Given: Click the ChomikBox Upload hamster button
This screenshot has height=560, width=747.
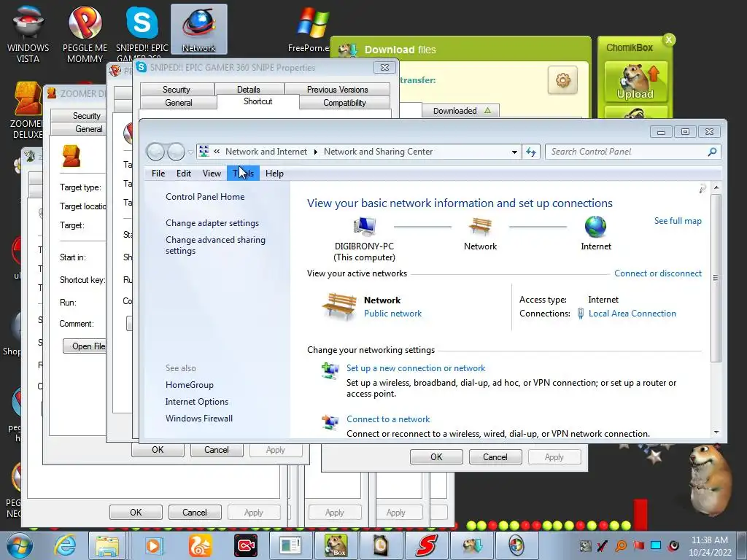Looking at the screenshot, I should pyautogui.click(x=635, y=82).
